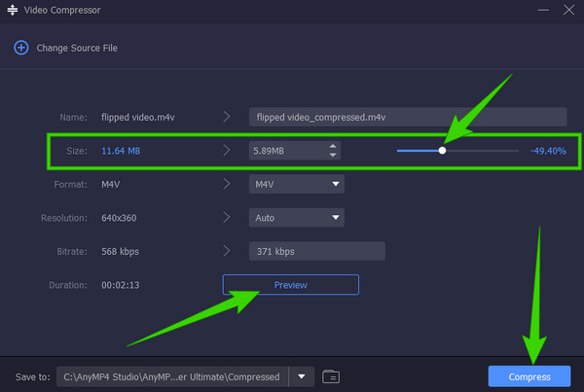Click the Save to path field
Image resolution: width=584 pixels, height=392 pixels.
point(172,376)
